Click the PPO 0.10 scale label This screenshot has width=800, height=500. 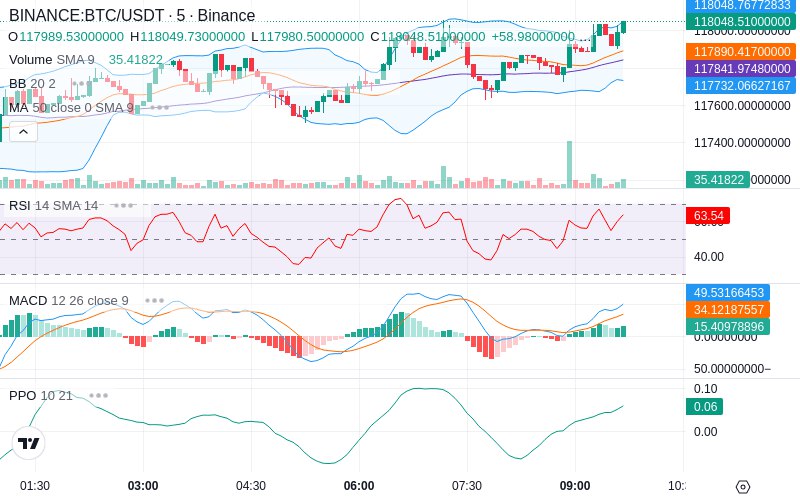706,389
